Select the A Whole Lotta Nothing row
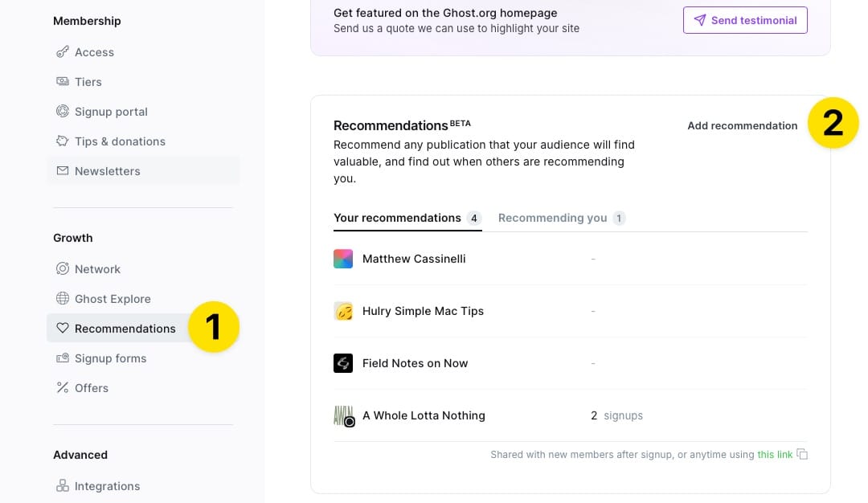 pos(424,415)
